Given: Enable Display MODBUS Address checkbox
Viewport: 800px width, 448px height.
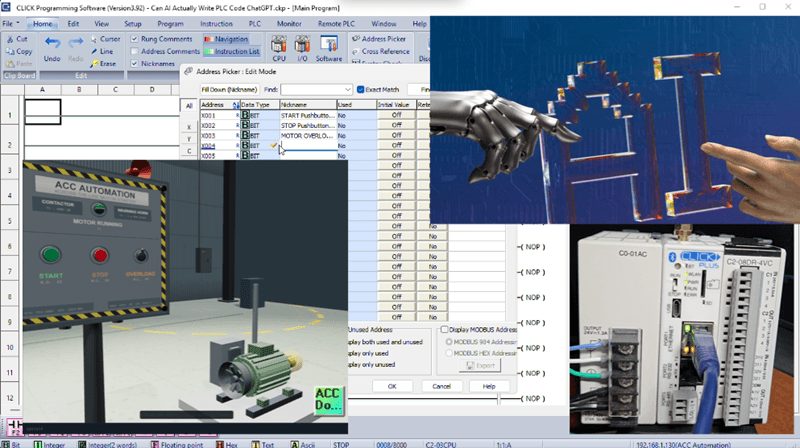Looking at the screenshot, I should (x=444, y=330).
